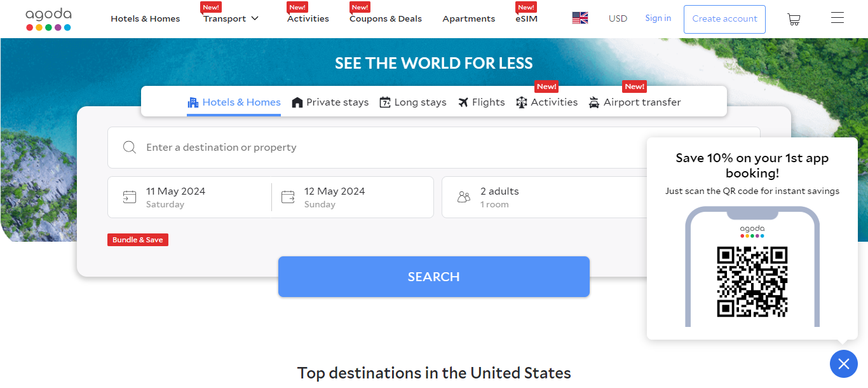Switch to the Flights tab

click(481, 102)
